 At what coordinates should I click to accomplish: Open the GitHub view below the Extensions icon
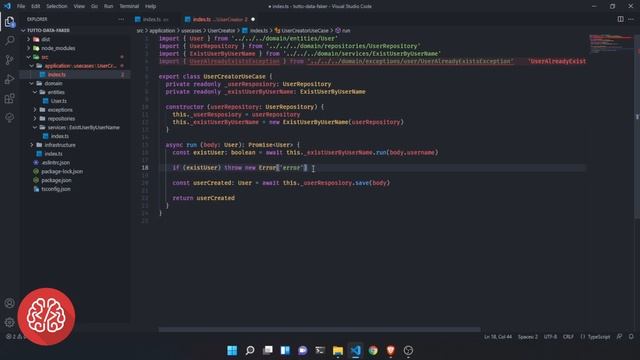tap(9, 118)
